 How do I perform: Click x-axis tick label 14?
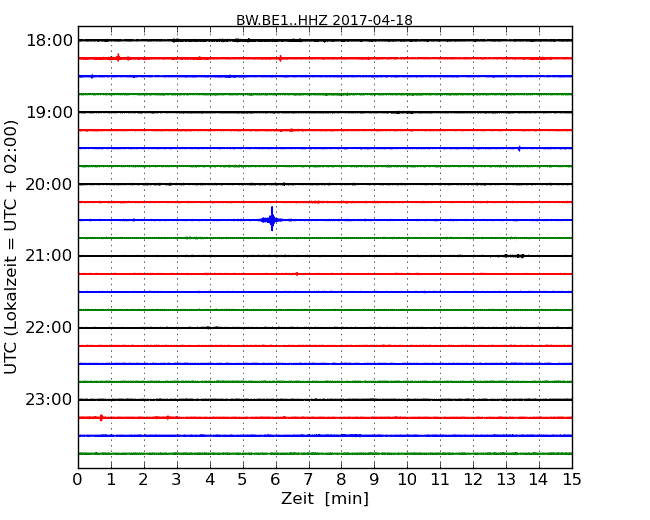538,480
